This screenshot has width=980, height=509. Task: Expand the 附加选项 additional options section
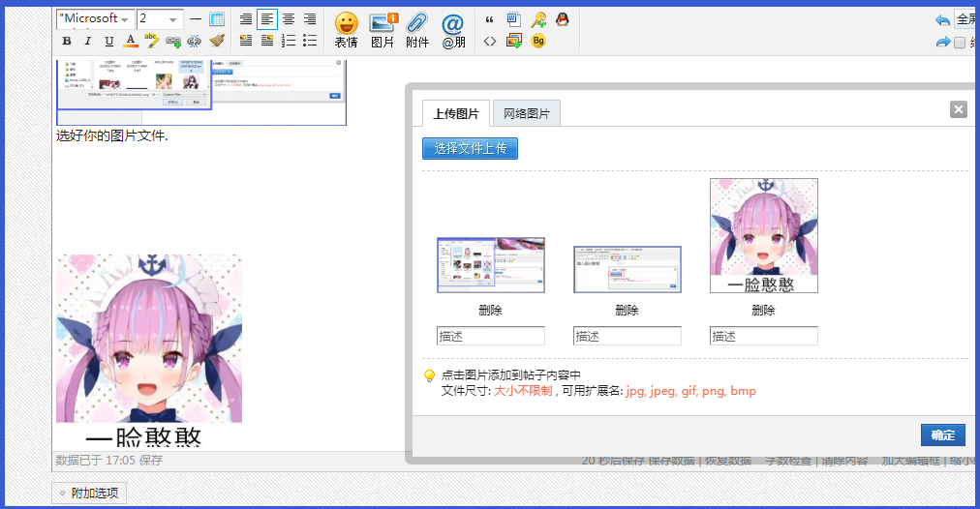89,494
